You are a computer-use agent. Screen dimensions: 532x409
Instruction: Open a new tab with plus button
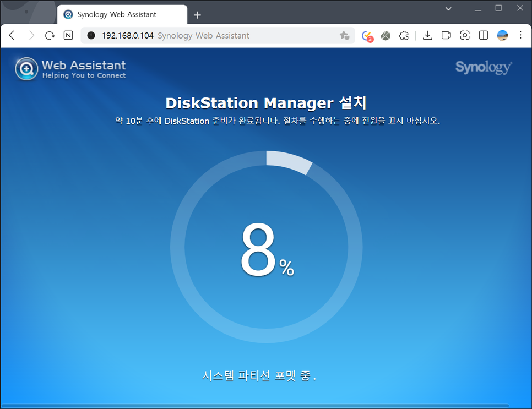click(198, 15)
